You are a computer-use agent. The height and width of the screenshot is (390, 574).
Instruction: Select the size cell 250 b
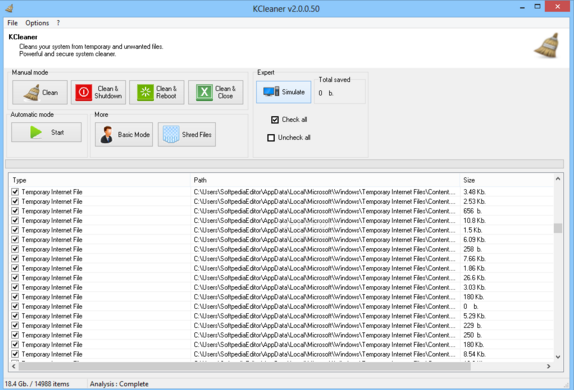click(x=473, y=335)
